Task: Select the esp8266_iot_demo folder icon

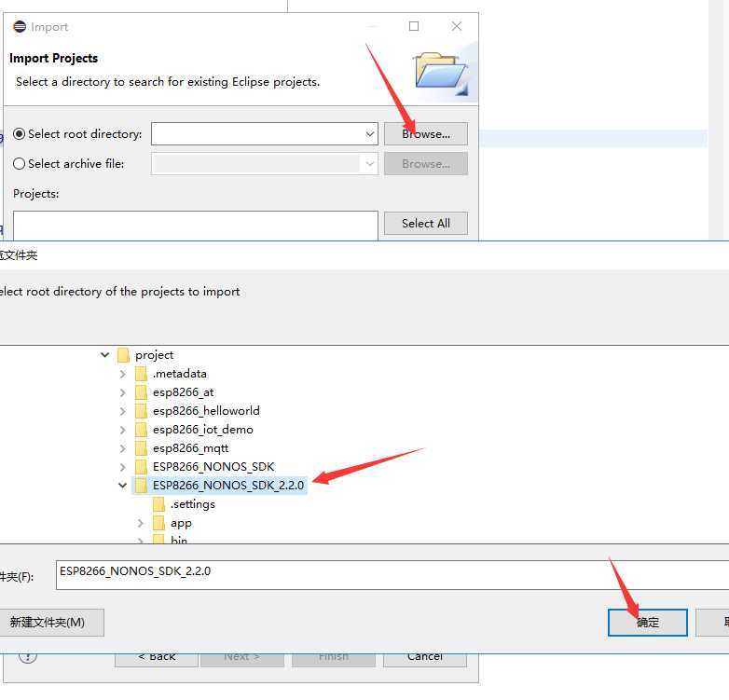Action: (141, 430)
